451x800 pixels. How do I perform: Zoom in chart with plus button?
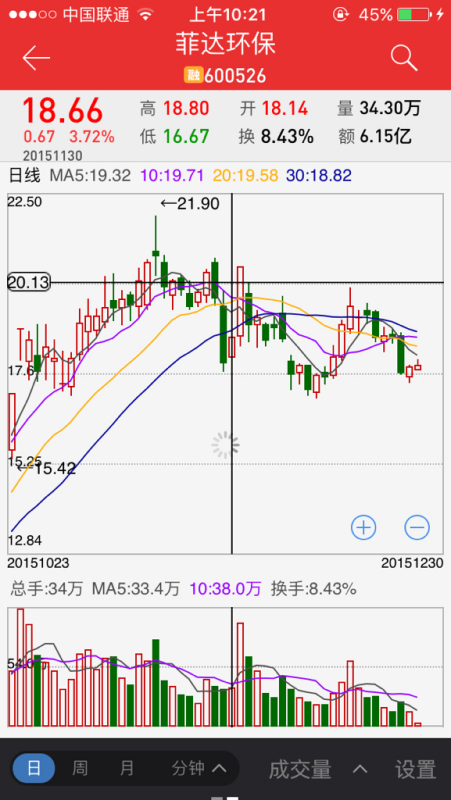point(363,528)
